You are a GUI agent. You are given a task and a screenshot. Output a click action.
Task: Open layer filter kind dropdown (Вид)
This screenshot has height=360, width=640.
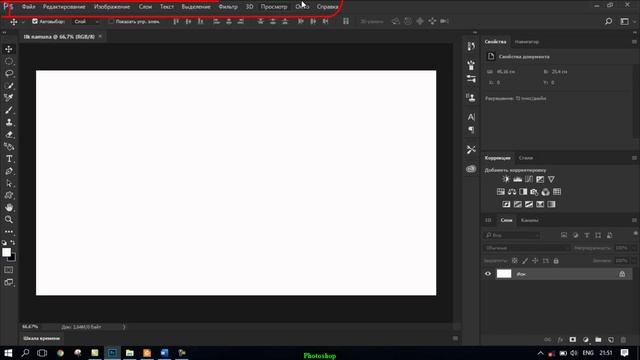[512, 235]
